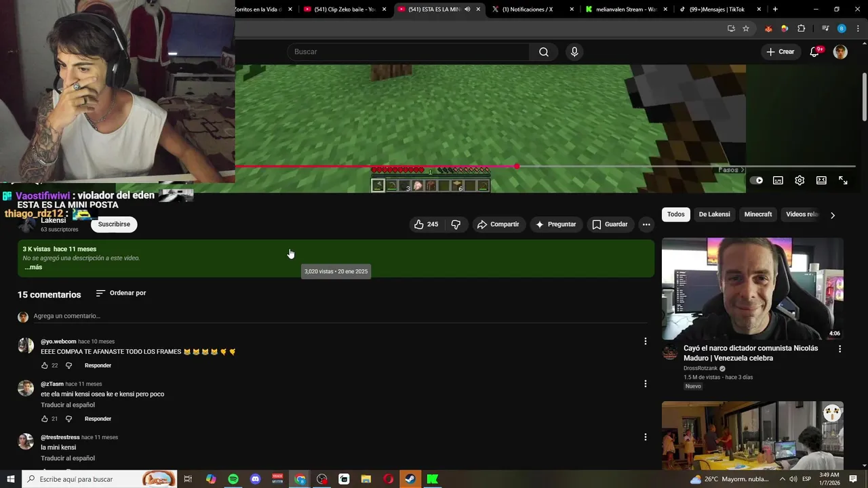Screen dimensions: 868x488
Task: Open YouTube notifications bell
Action: pos(815,52)
